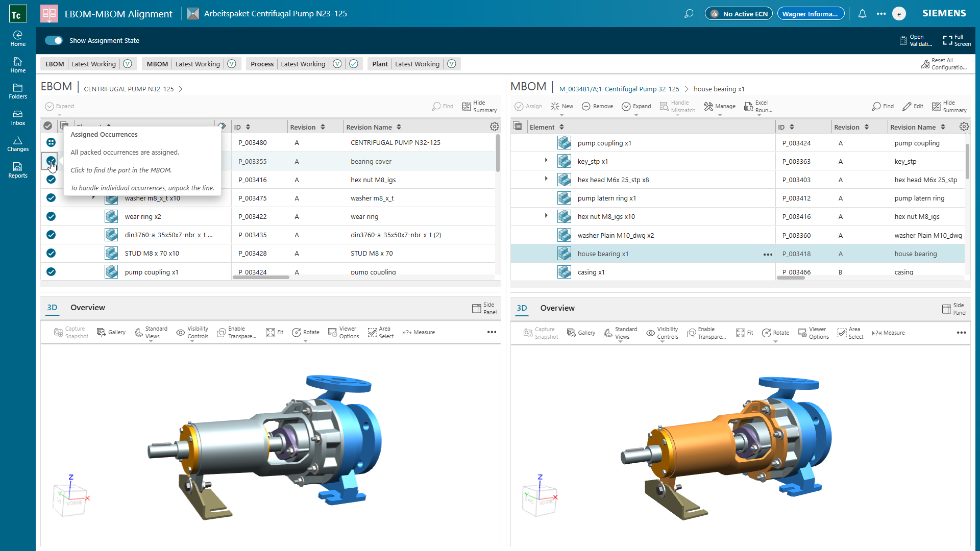The image size is (980, 551).
Task: Click Remove in MBOM toolbar
Action: (597, 106)
